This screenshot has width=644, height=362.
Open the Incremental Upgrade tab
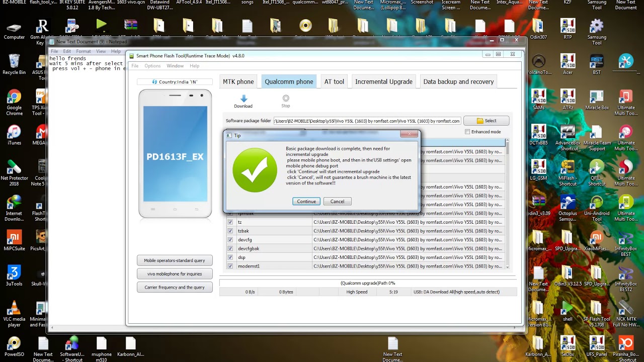point(384,81)
